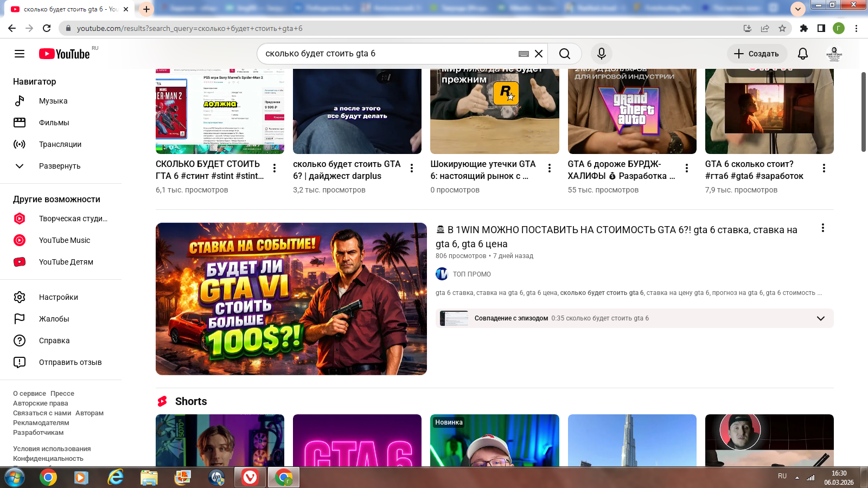The height and width of the screenshot is (488, 868).
Task: Open the user account avatar menu
Action: click(834, 54)
